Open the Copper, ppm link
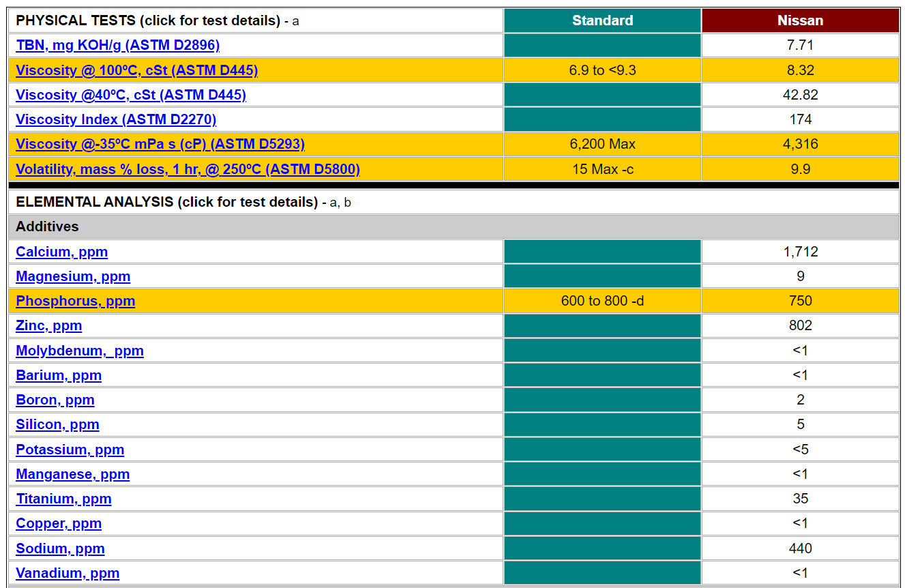Viewport: 905px width, 588px height. coord(59,523)
